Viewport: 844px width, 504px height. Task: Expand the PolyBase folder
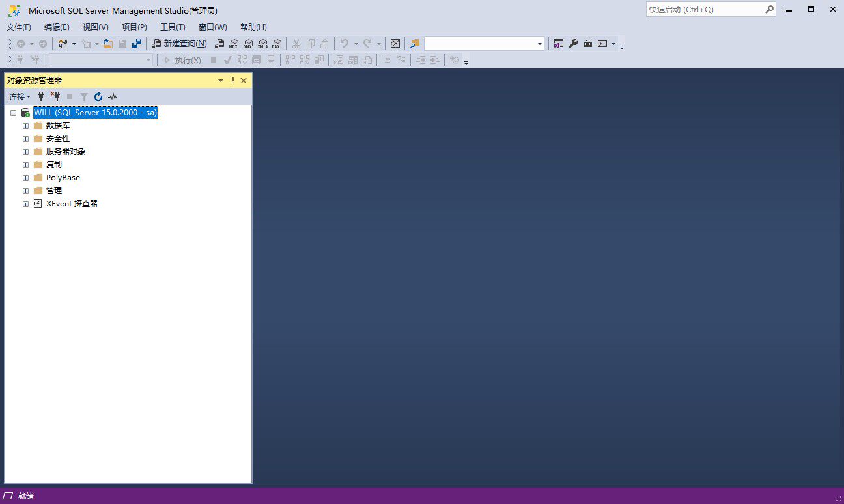click(x=25, y=178)
